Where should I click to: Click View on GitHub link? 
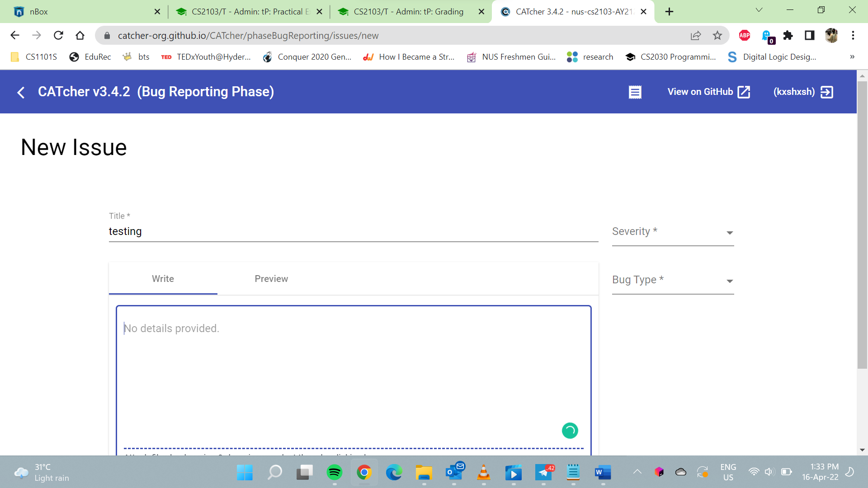click(x=708, y=92)
